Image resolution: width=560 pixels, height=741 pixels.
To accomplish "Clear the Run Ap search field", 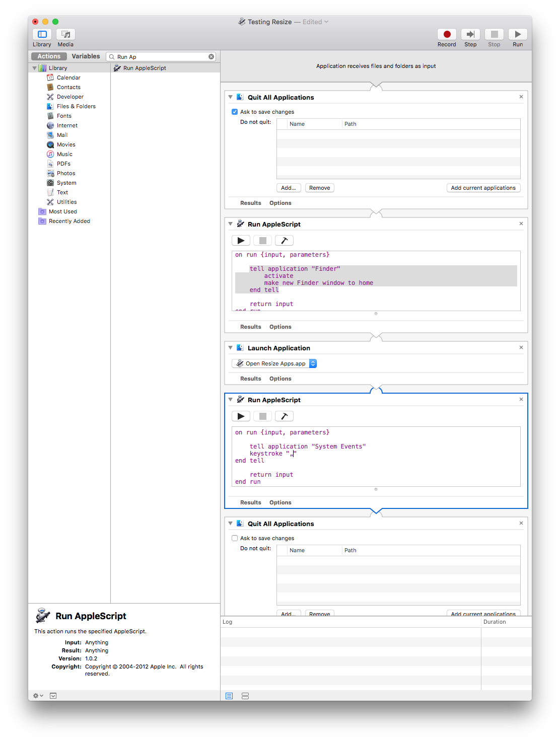I will 212,57.
